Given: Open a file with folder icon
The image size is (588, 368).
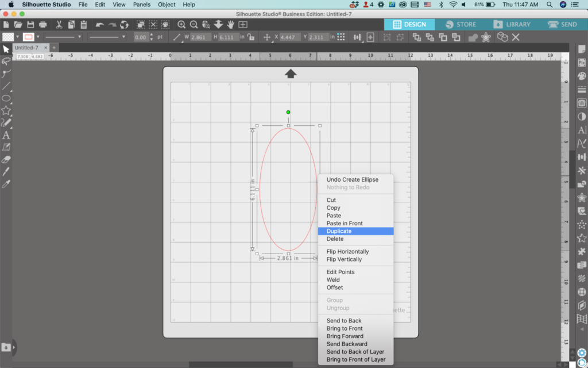Looking at the screenshot, I should pyautogui.click(x=18, y=25).
